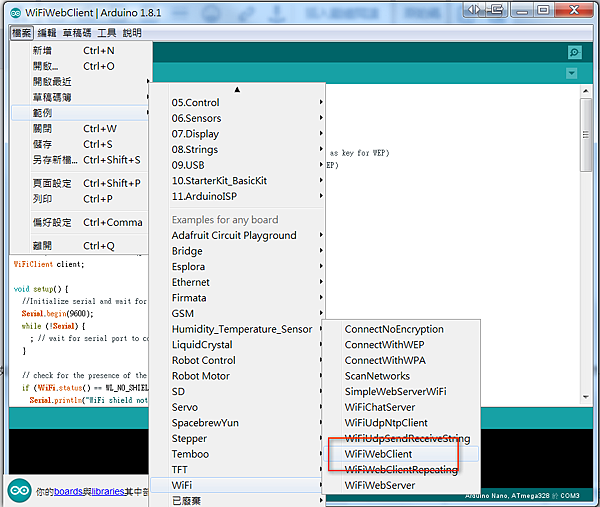Screen dimensions: 600x507
Task: Open the WiFiUdpNtpClient example
Action: tap(401, 423)
